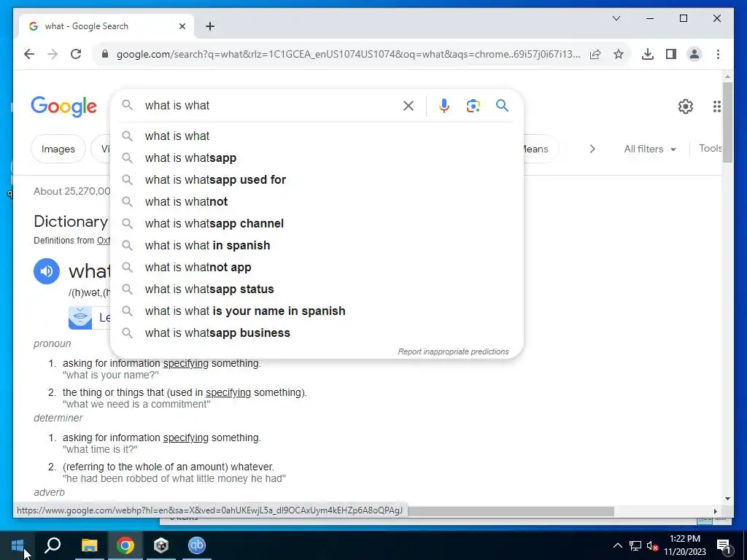The image size is (747, 560).
Task: Choose suggestion 'what is whatsapp used for'
Action: pyautogui.click(x=317, y=179)
